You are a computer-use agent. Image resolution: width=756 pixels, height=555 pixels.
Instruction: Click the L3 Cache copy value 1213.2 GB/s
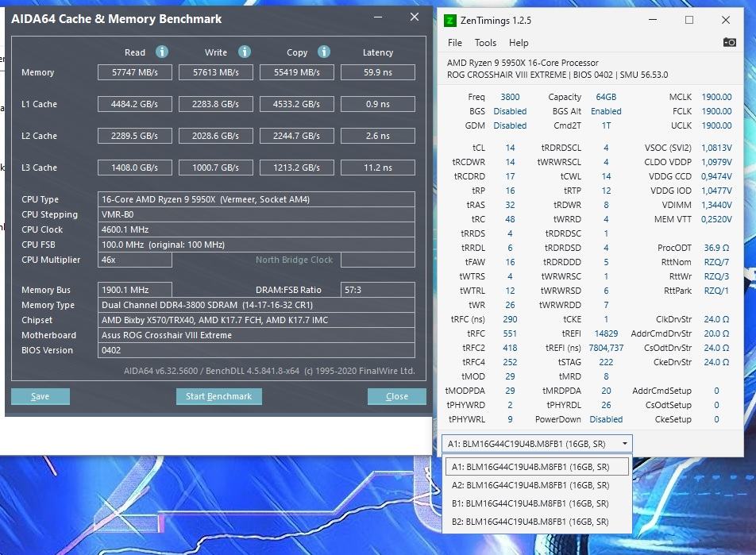297,168
